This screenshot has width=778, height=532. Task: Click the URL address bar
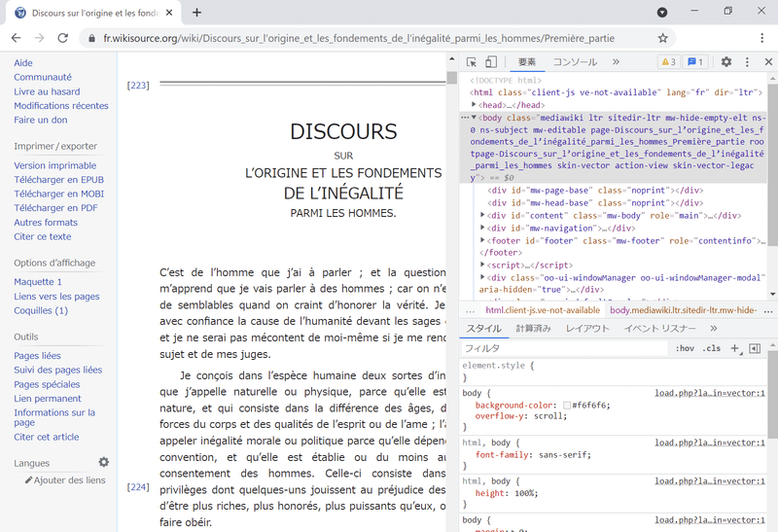358,38
